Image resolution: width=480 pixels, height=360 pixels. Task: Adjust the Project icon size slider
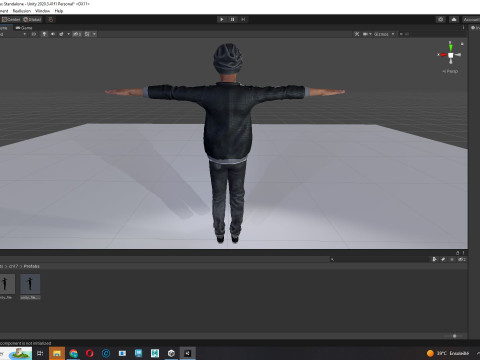pyautogui.click(x=455, y=336)
